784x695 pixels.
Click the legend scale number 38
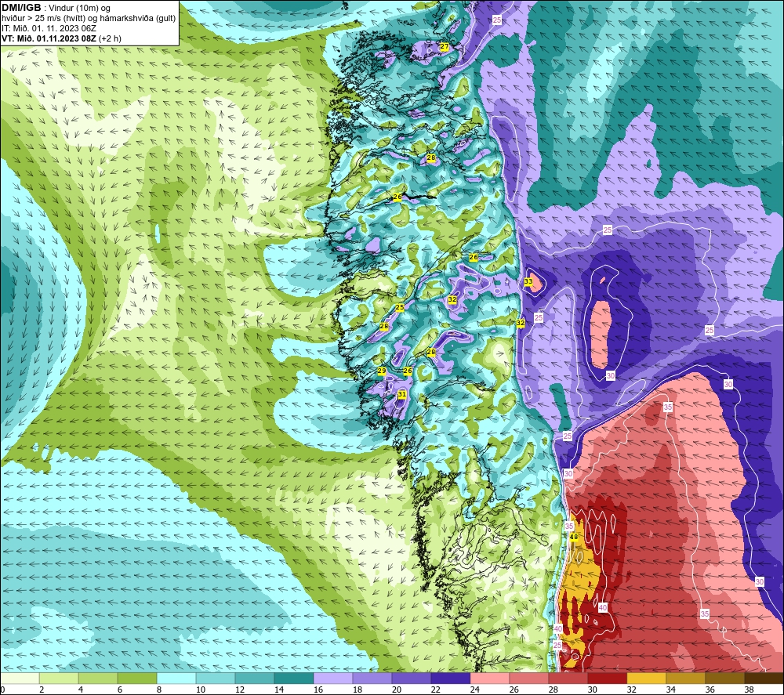coord(750,690)
